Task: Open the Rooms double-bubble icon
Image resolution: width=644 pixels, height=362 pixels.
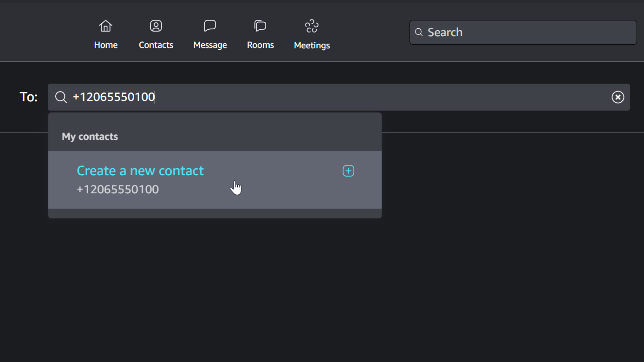Action: click(x=260, y=26)
